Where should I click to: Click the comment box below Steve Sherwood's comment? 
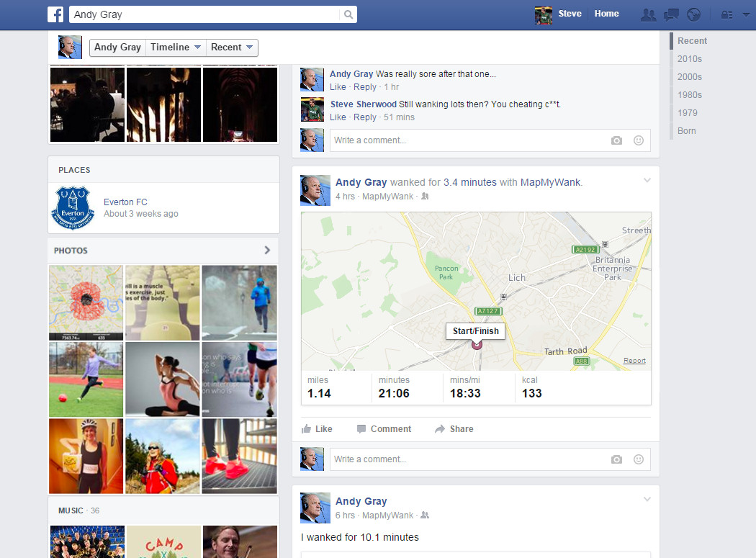point(490,140)
